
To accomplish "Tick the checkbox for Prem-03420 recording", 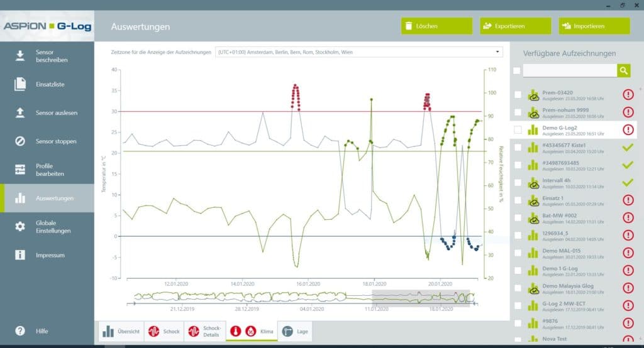I will 518,95.
